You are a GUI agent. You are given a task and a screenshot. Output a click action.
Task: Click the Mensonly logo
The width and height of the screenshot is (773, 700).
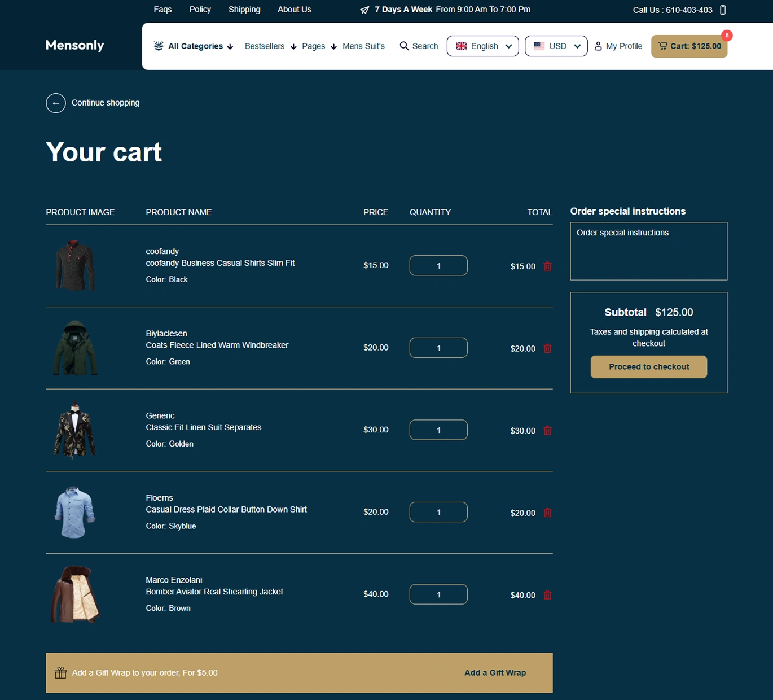pyautogui.click(x=74, y=46)
